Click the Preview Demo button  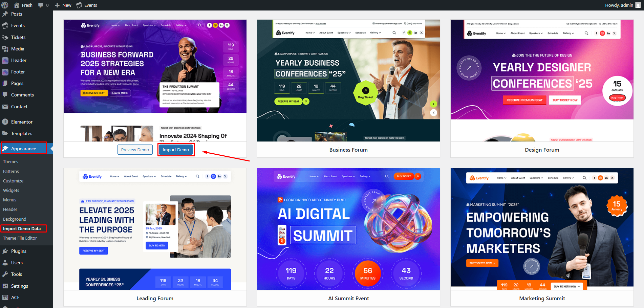click(135, 150)
